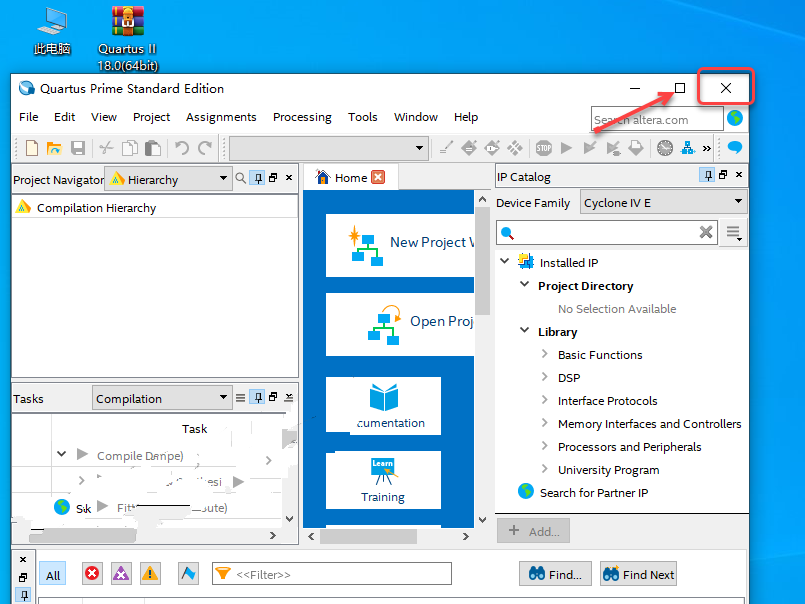
Task: Expand the DSP category
Action: tap(545, 376)
